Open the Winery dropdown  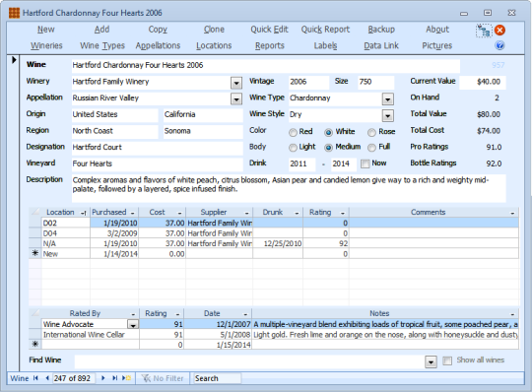click(236, 83)
